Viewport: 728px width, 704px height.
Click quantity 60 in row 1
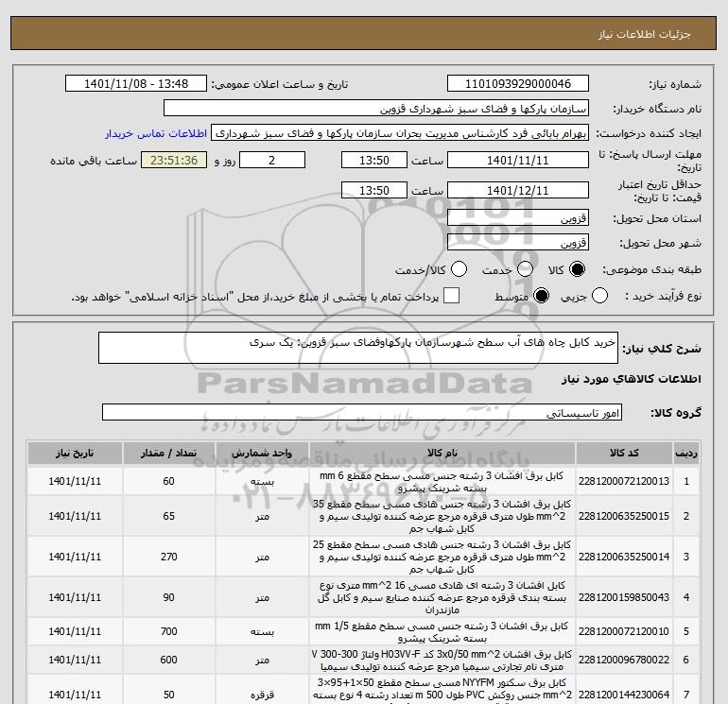click(168, 481)
